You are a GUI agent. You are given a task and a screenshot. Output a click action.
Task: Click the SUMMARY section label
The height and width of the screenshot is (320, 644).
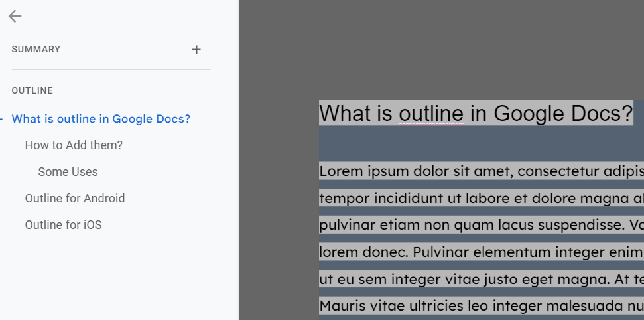point(36,50)
